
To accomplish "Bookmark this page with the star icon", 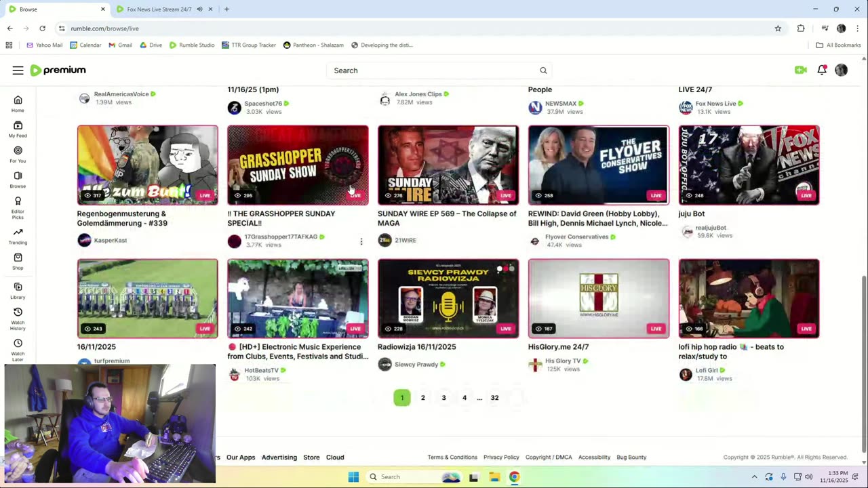I will [778, 28].
